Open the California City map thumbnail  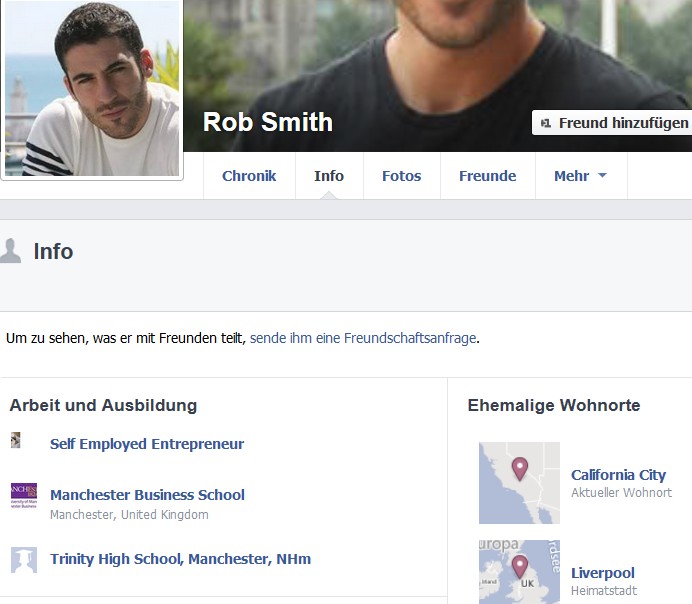click(x=519, y=483)
